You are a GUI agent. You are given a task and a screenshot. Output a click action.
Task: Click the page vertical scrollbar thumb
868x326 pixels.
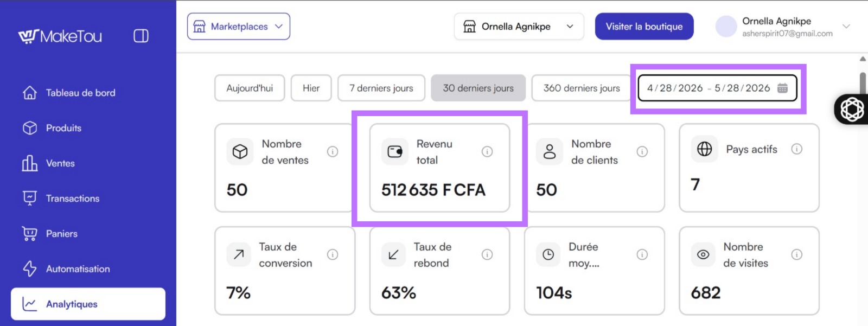click(x=863, y=83)
